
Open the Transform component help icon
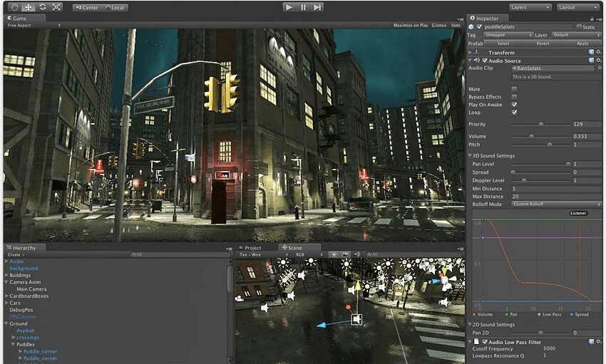point(591,52)
